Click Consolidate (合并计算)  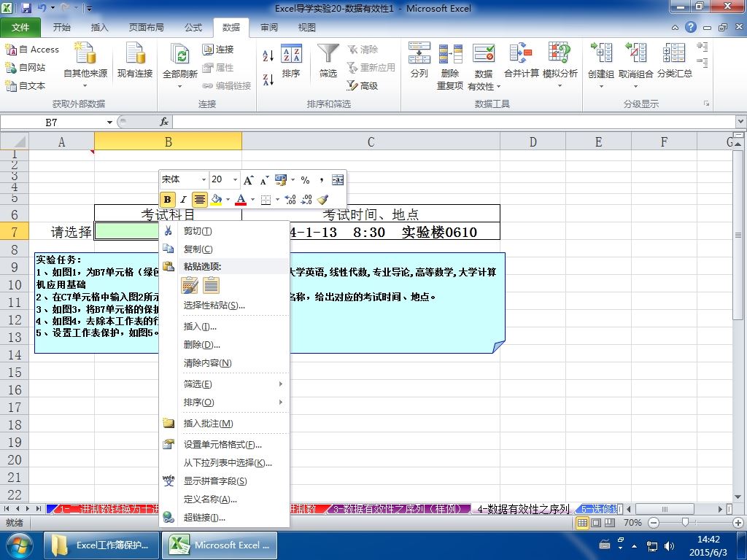(521, 61)
